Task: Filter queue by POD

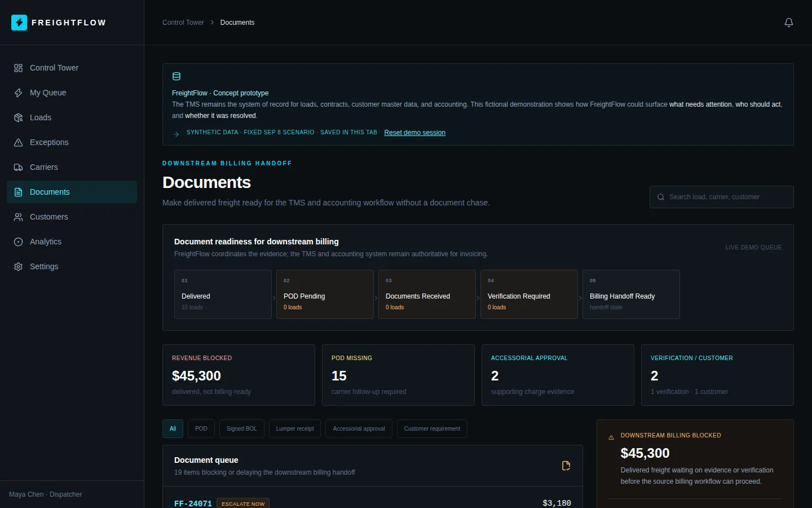Action: point(201,429)
